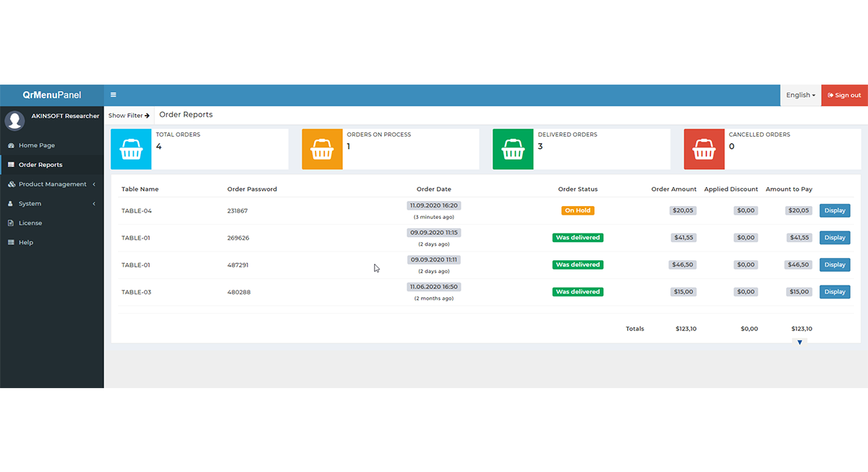Click the Totals label in the footer row
The width and height of the screenshot is (868, 472).
(x=634, y=329)
